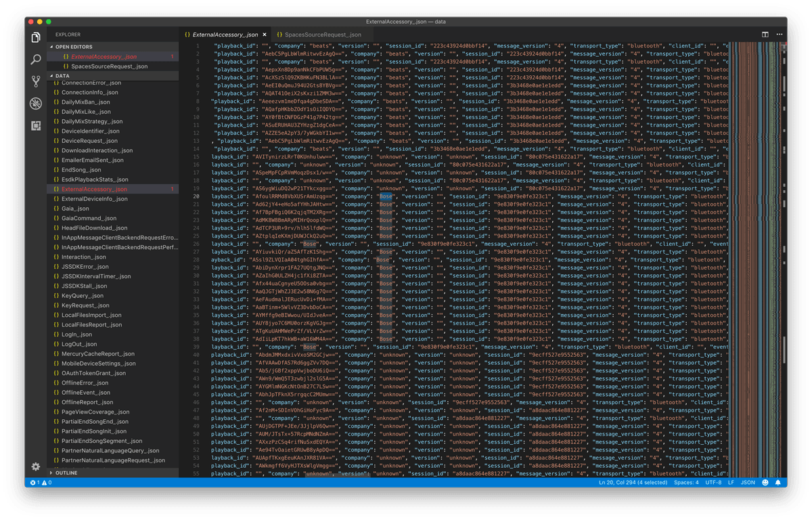Change file encoding from UTF-8
Screen dimensions: 812x520
coord(713,483)
